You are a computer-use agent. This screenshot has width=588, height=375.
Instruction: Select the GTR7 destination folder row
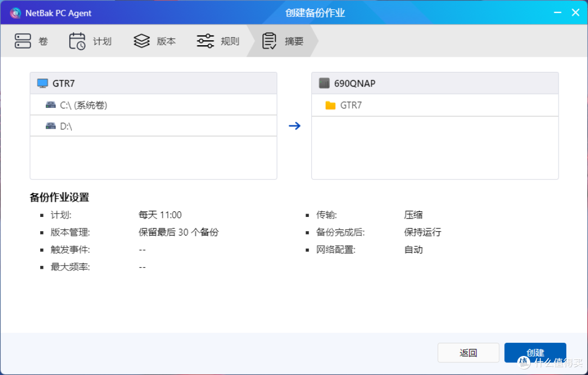point(435,105)
